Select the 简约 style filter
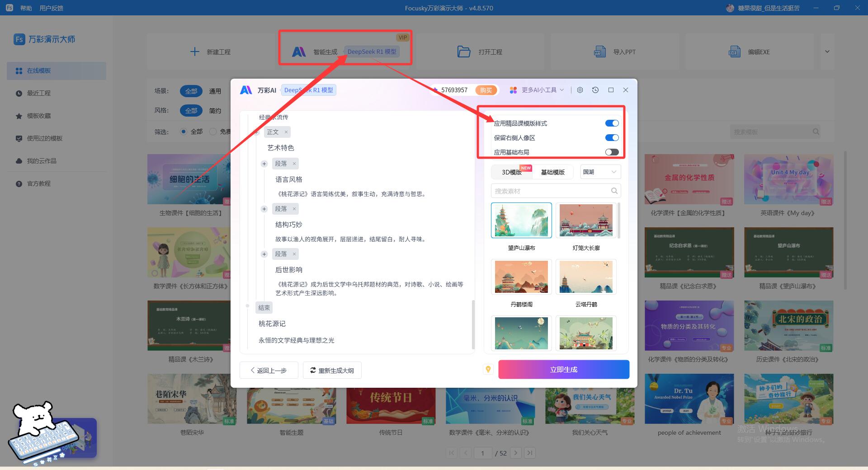 (215, 110)
